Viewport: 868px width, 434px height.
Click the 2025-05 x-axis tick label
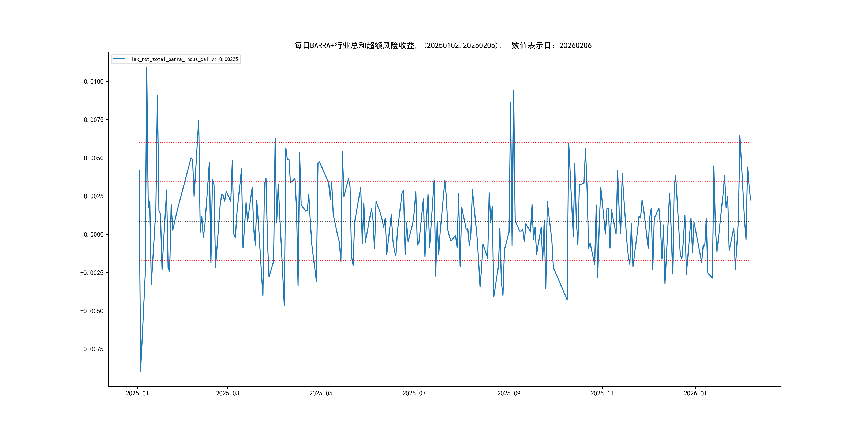click(321, 393)
